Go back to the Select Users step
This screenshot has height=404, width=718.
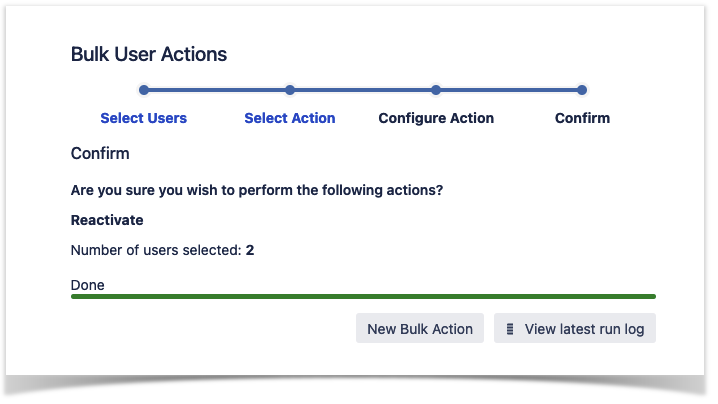pos(144,118)
